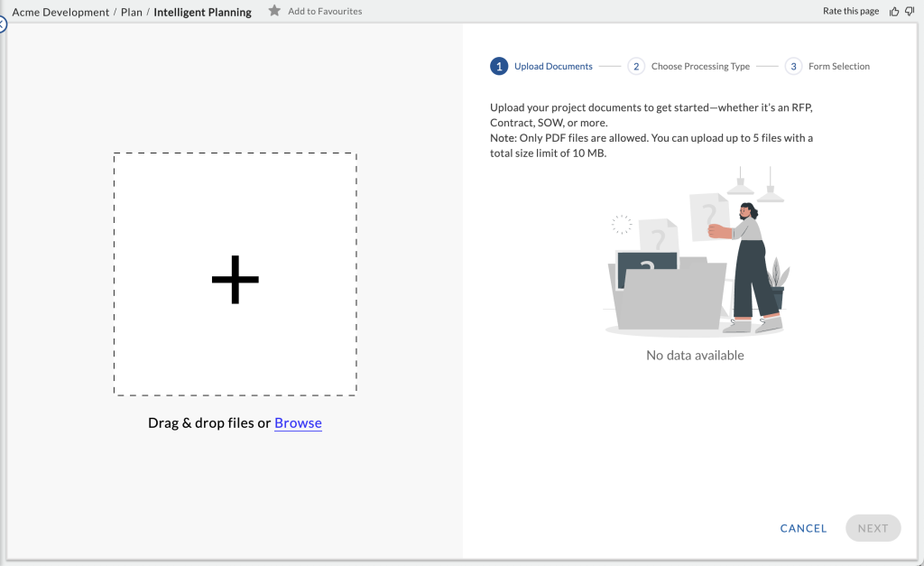924x566 pixels.
Task: Click the thumbs up rating icon
Action: pyautogui.click(x=894, y=11)
